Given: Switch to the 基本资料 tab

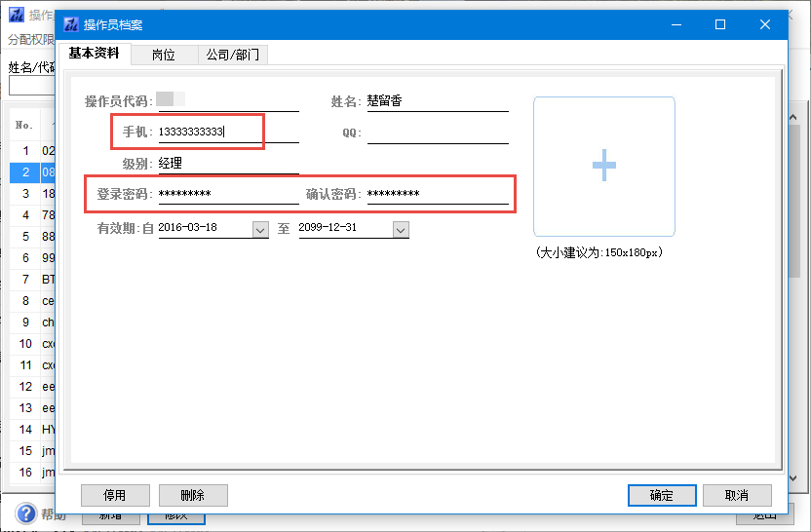Looking at the screenshot, I should point(94,55).
